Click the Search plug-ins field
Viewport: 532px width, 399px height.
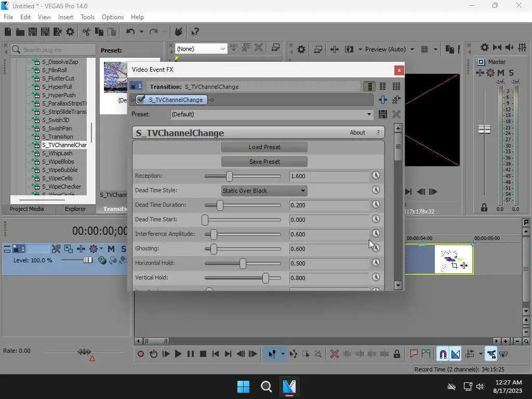point(53,50)
